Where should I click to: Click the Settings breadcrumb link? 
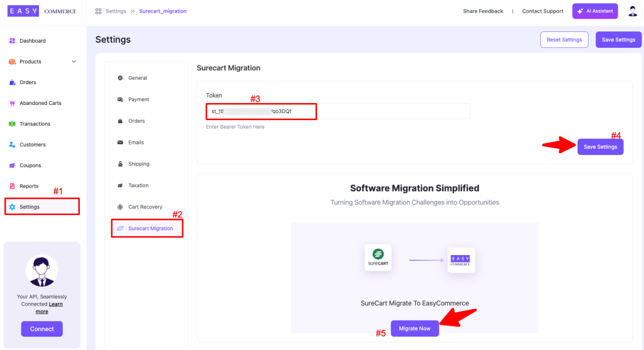[116, 11]
